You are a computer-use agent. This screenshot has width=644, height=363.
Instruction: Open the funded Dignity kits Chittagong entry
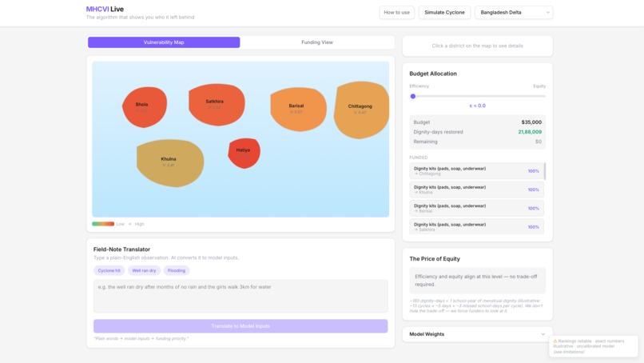click(476, 171)
